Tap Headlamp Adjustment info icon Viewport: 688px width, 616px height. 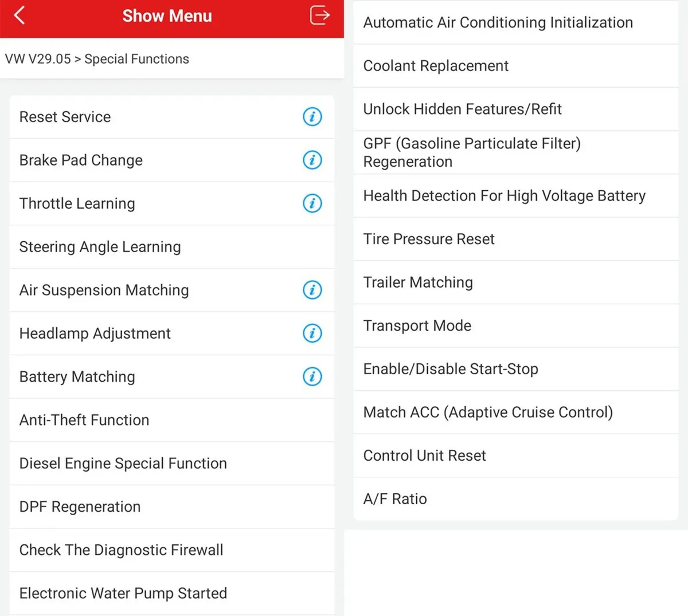click(x=312, y=333)
